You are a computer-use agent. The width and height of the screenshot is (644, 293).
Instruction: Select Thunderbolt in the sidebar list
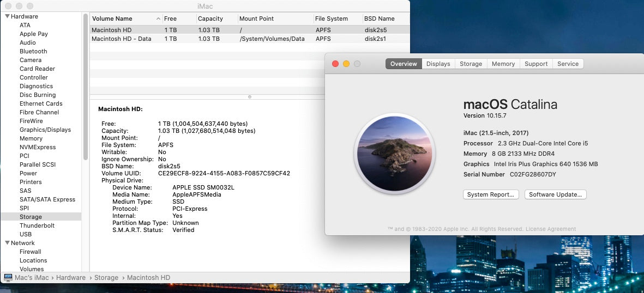37,225
